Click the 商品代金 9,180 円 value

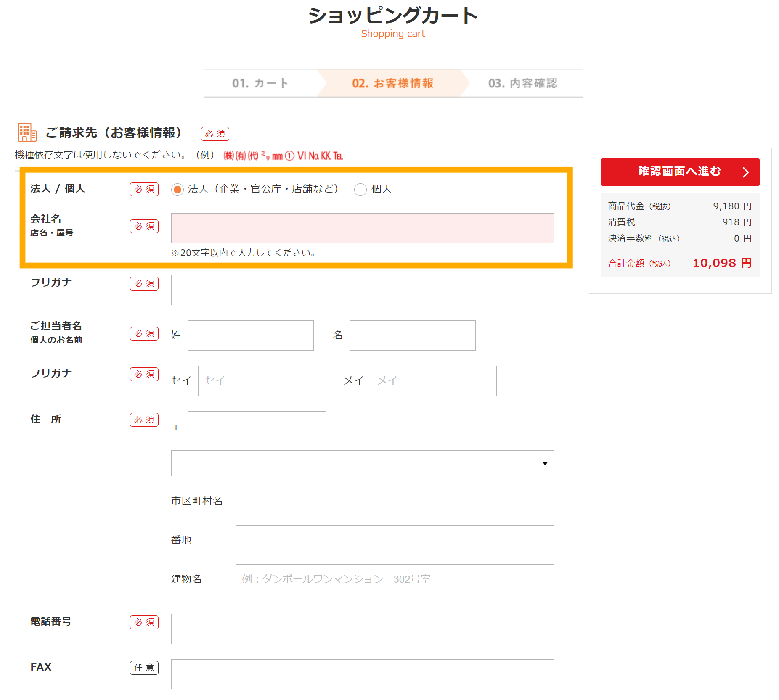point(732,206)
